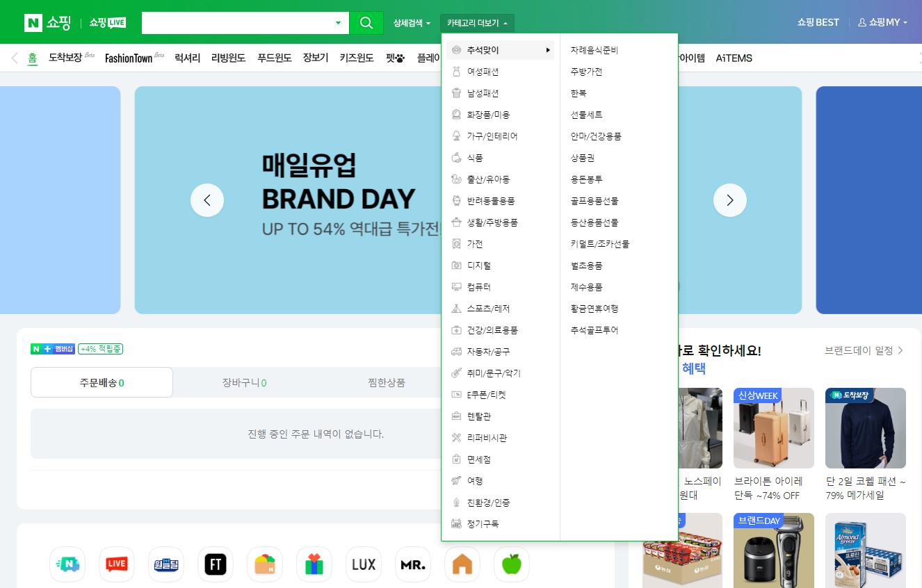The width and height of the screenshot is (922, 588).
Task: Expand the 상세검색 dropdown
Action: 412,23
